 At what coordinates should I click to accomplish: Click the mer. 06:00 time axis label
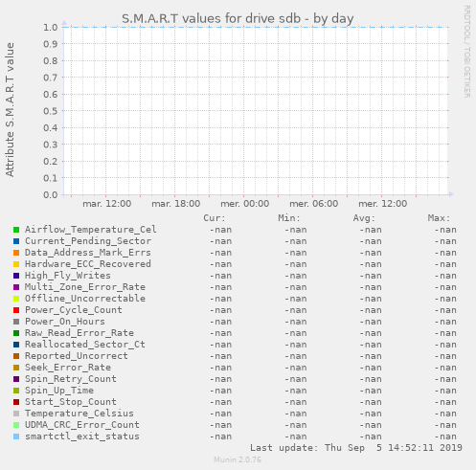[313, 204]
